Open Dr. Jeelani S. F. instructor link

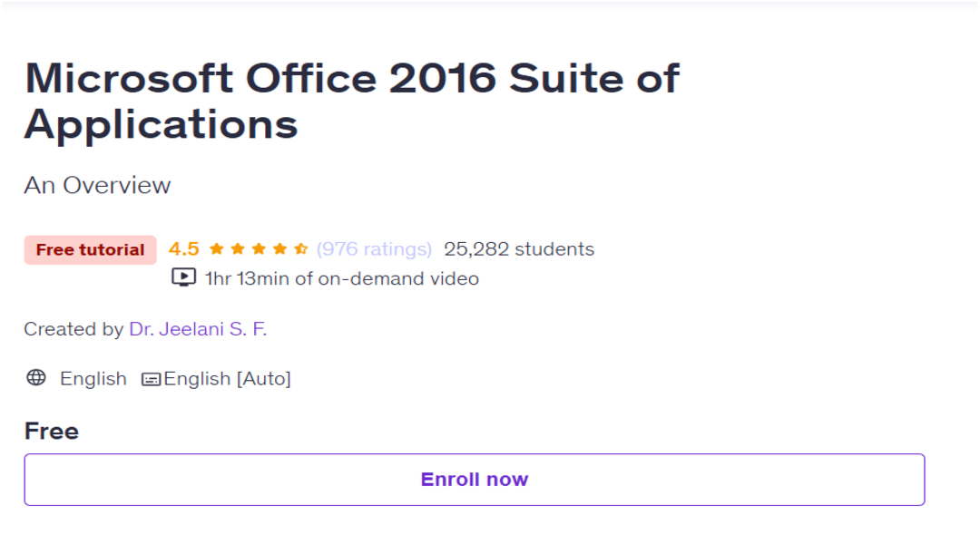click(x=198, y=328)
